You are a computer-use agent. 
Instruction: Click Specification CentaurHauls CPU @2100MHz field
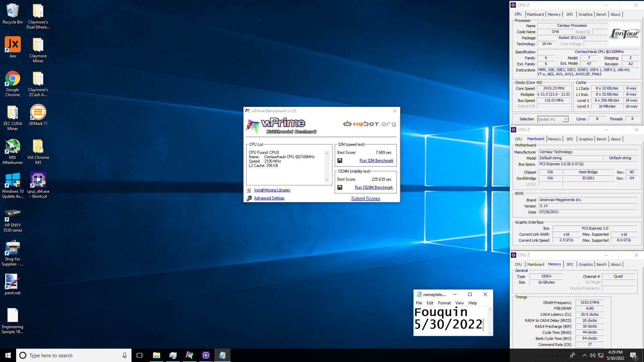(589, 52)
